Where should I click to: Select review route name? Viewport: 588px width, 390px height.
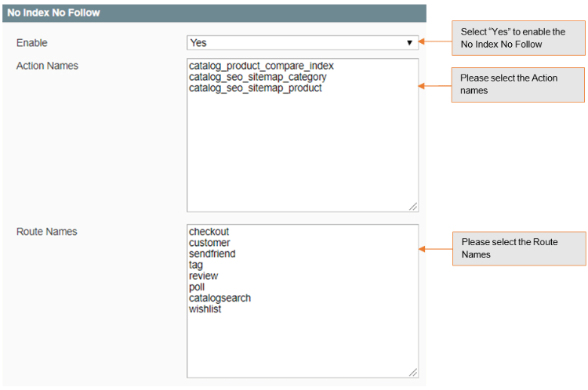coord(203,276)
